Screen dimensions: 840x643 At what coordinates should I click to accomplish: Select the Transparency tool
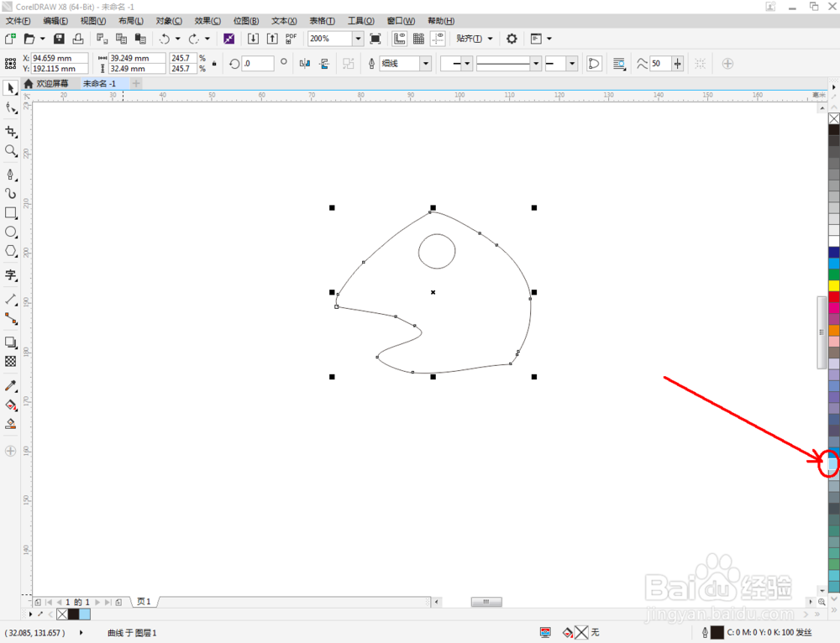10,362
